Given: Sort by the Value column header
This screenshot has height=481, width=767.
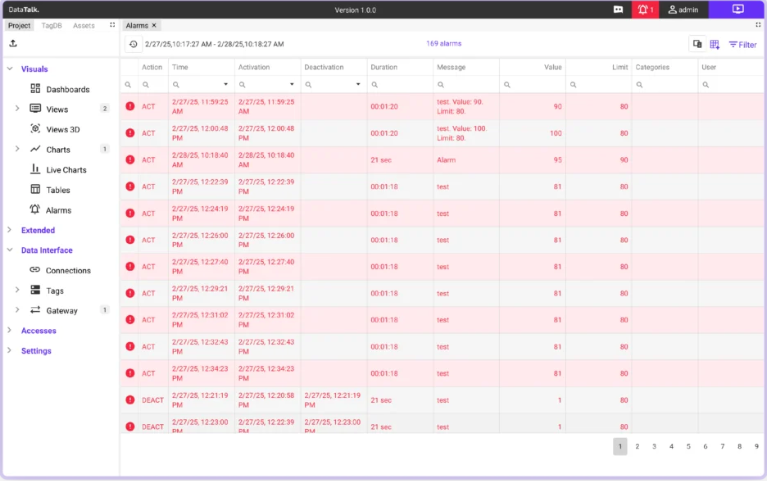Looking at the screenshot, I should pyautogui.click(x=553, y=67).
